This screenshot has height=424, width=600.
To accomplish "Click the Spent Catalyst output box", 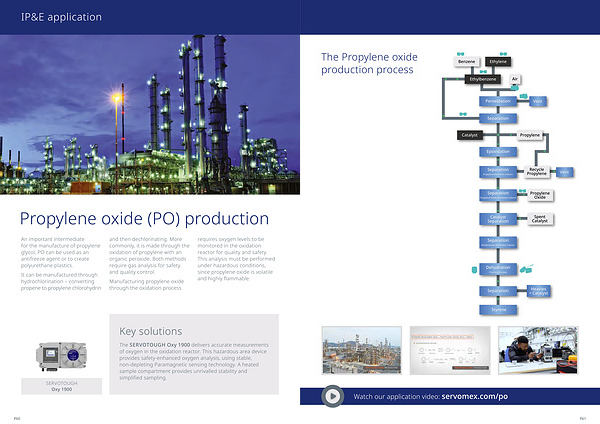I will 539,218.
